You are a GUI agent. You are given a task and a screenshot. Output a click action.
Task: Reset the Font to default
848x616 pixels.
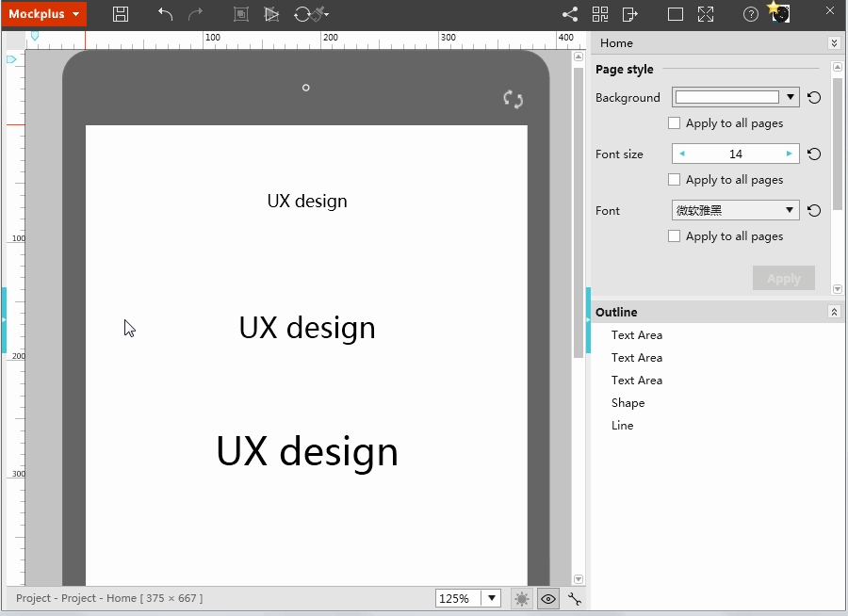[814, 210]
